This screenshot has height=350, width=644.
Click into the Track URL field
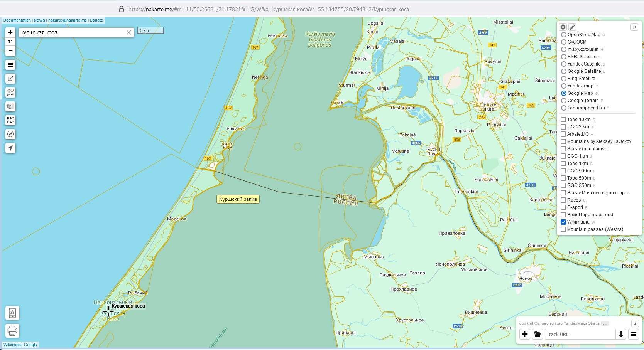[580, 334]
